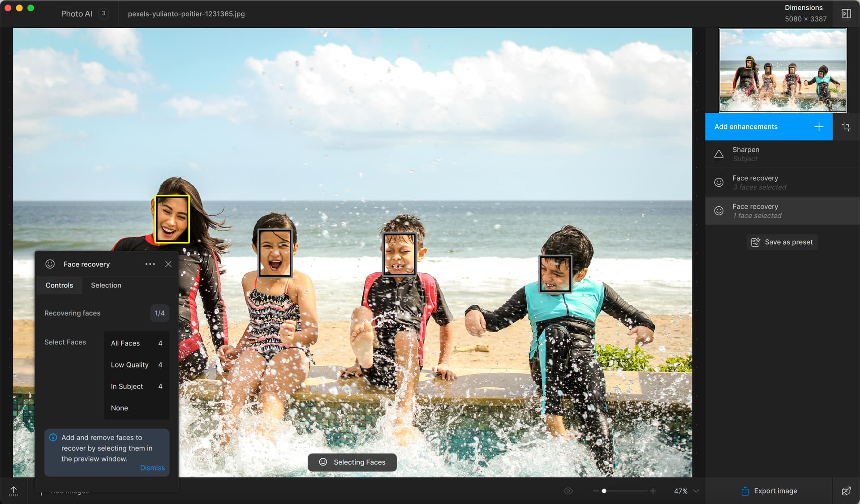Select None in the Select Faces list

[x=119, y=408]
